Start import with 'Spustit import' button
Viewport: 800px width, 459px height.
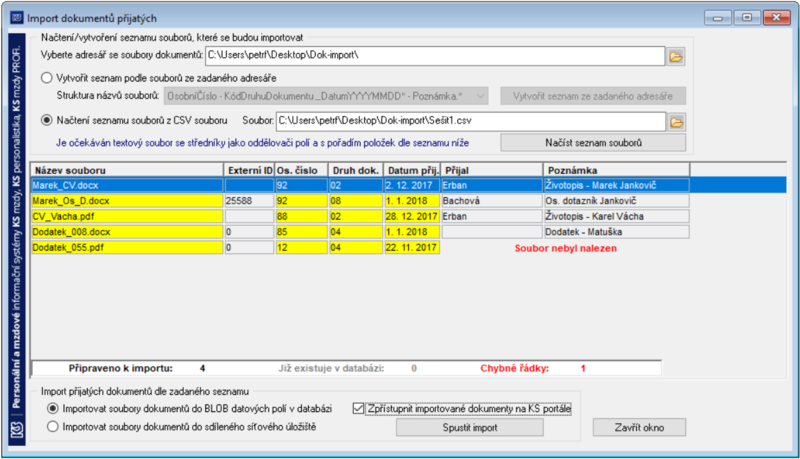point(469,427)
